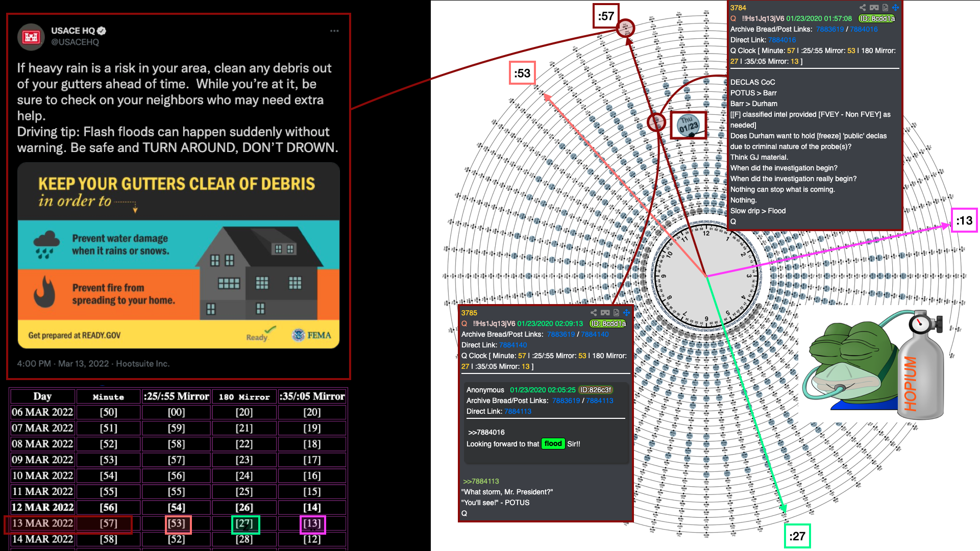
Task: Click the flame icon in the orange band
Action: click(x=44, y=291)
